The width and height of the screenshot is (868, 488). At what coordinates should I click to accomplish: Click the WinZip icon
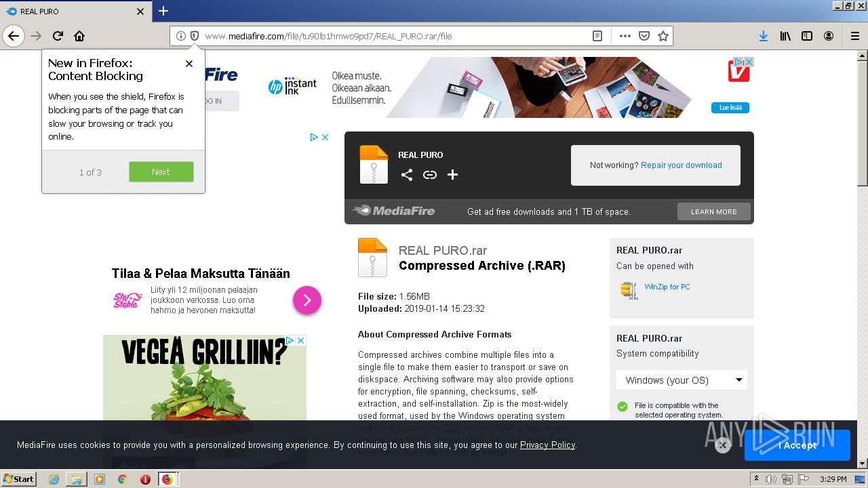point(629,290)
